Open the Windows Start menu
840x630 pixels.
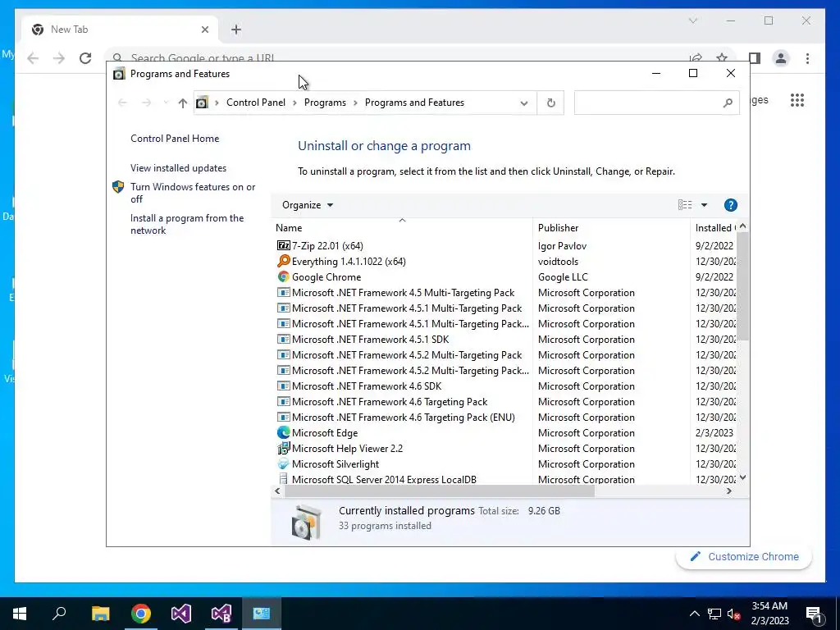[x=20, y=614]
